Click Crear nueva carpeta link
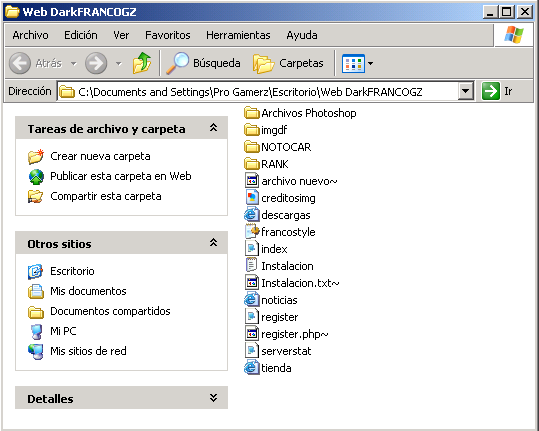 pos(100,156)
